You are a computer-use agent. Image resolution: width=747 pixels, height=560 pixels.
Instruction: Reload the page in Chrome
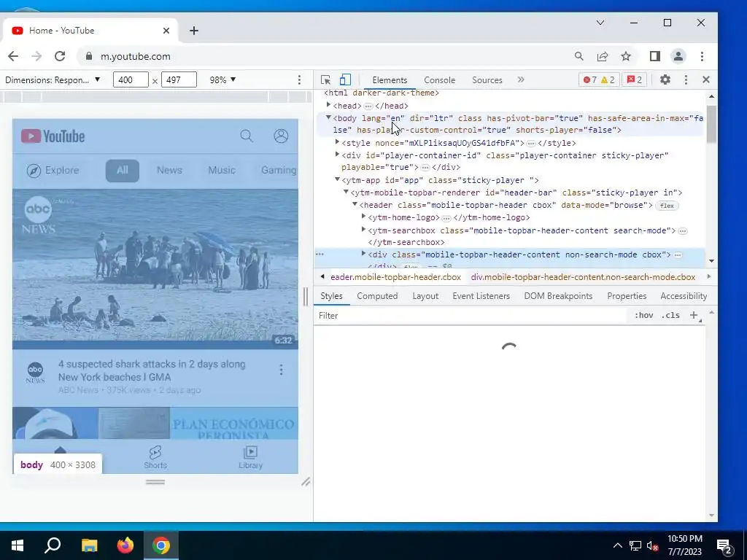click(x=60, y=56)
